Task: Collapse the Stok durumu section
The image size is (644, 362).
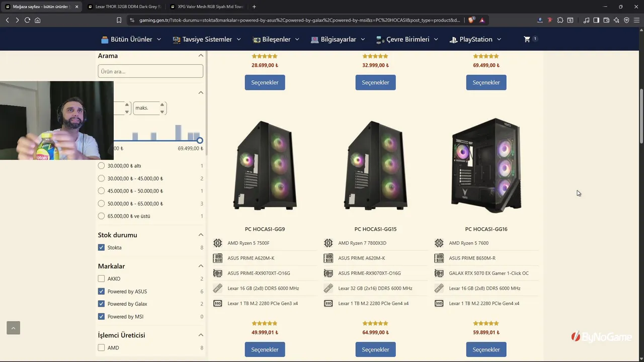Action: [201, 235]
